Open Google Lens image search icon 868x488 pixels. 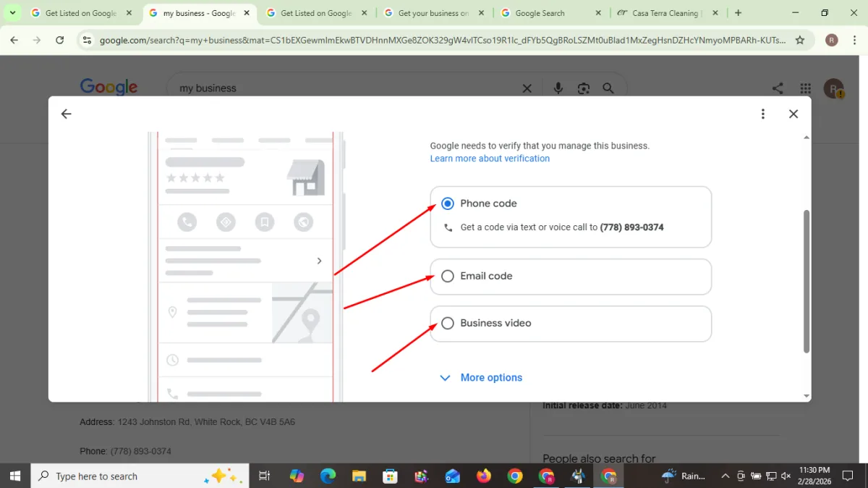tap(584, 88)
